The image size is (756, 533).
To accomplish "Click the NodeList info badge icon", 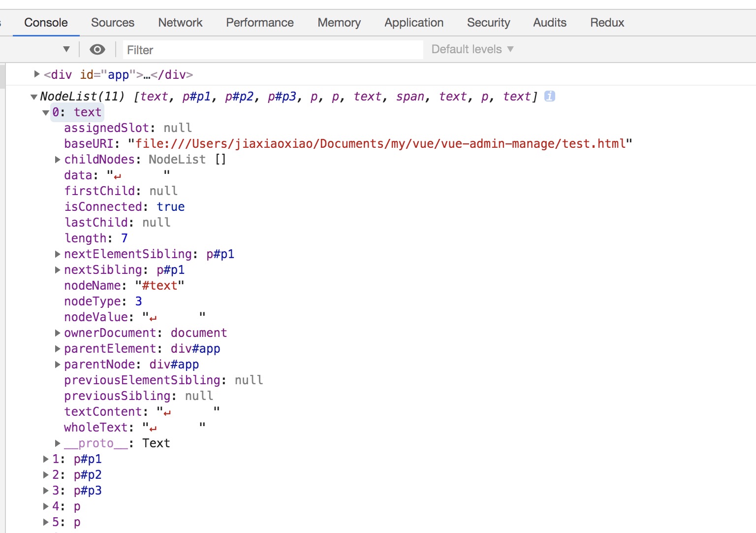I will (550, 96).
